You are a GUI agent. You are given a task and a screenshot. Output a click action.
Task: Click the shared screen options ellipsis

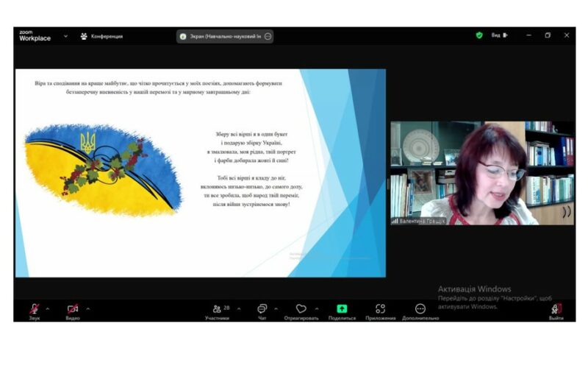click(268, 36)
